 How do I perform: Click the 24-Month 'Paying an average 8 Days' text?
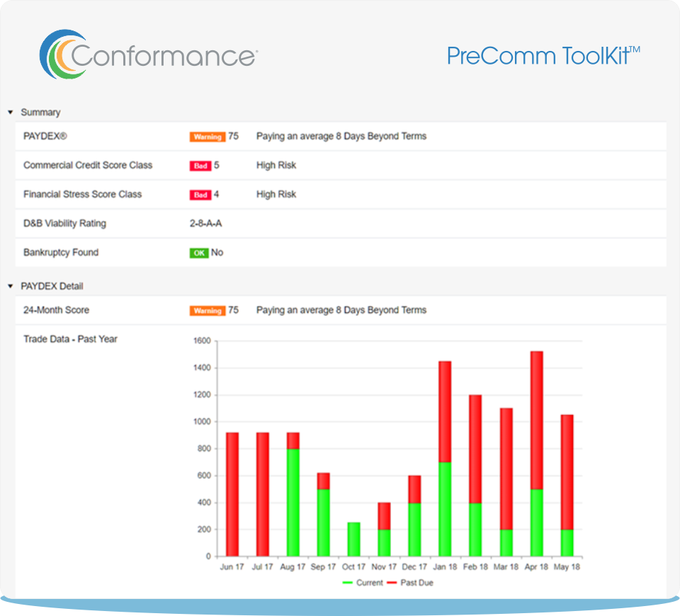pyautogui.click(x=341, y=310)
